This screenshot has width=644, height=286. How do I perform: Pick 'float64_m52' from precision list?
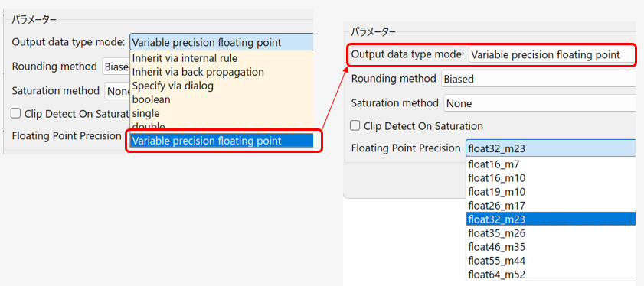551,274
